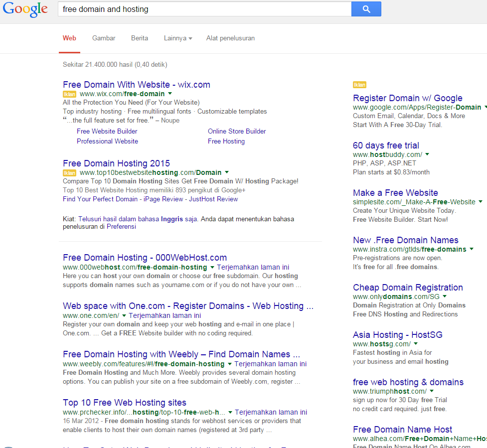Open Web space with One.com result
487x448 pixels.
[x=188, y=306]
